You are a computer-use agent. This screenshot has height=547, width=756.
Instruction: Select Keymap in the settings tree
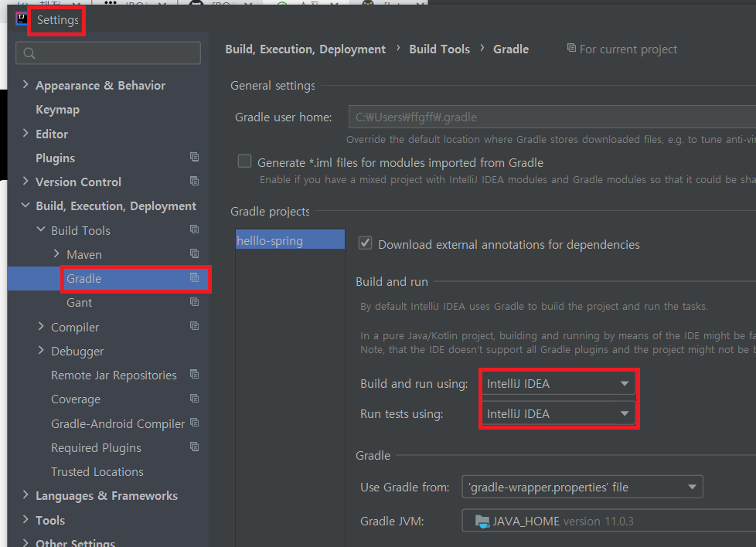(x=57, y=110)
